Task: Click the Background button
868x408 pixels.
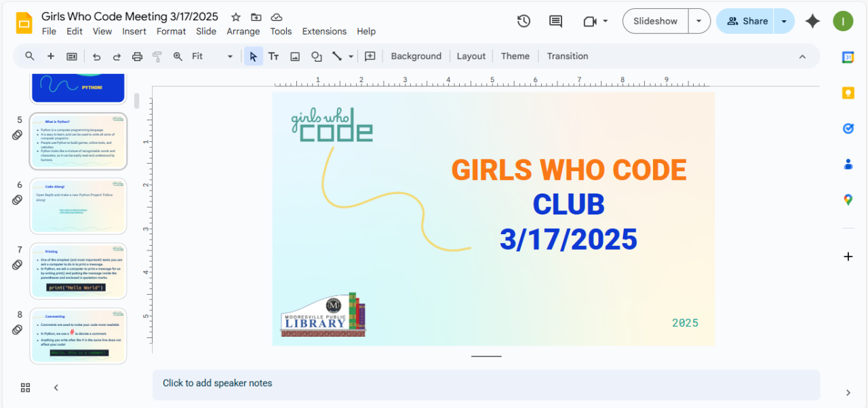Action: (416, 56)
